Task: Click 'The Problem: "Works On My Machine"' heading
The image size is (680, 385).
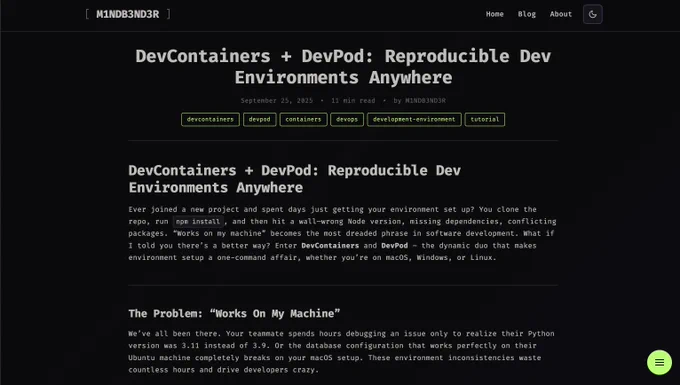Action: [234, 313]
